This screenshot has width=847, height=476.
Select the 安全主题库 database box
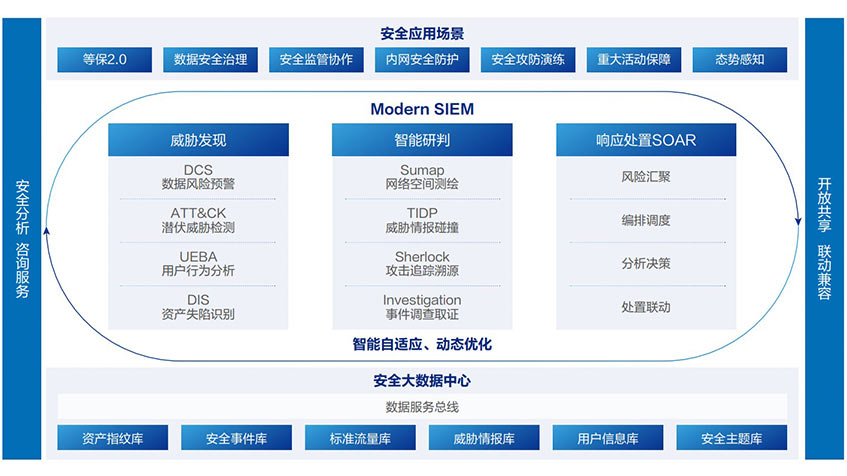coord(732,438)
